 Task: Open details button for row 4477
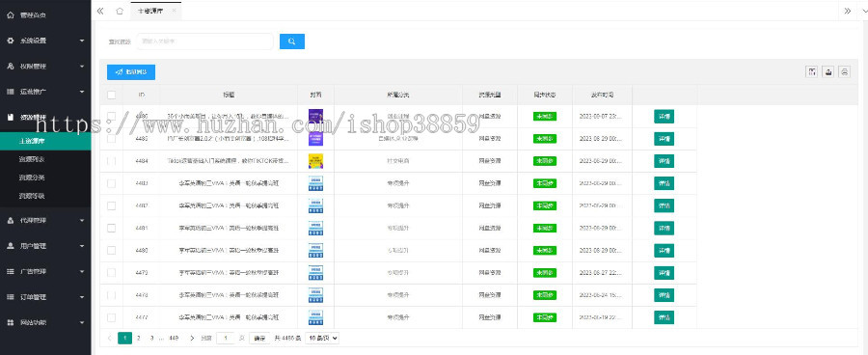(664, 317)
